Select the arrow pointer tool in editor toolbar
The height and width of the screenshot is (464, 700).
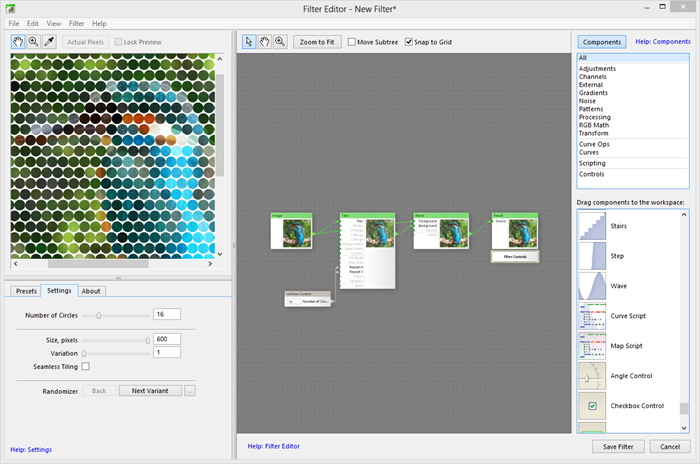tap(250, 42)
